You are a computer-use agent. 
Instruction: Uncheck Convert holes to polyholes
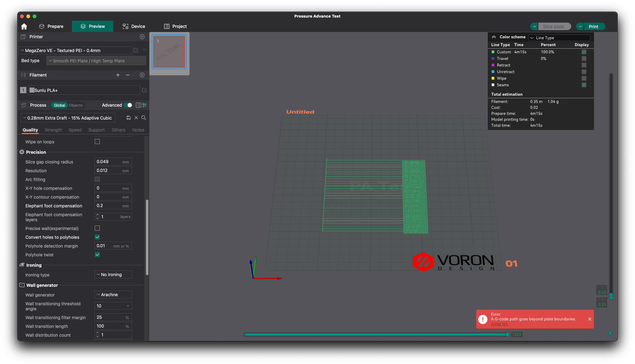(x=97, y=237)
